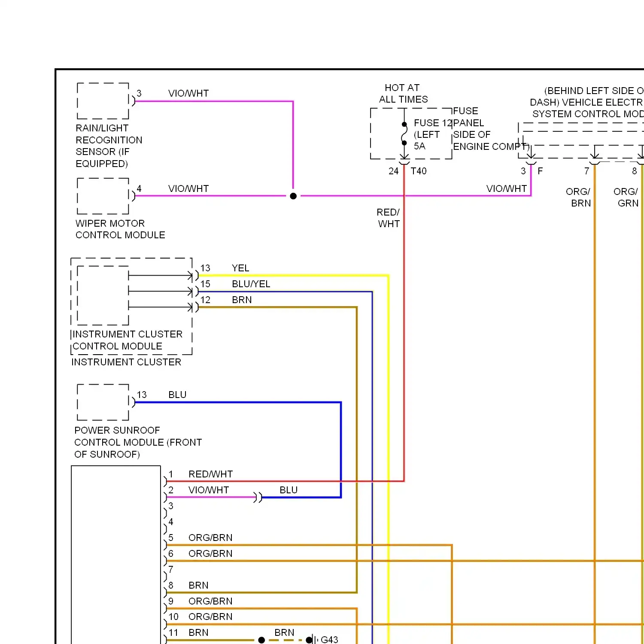Click unlabeled pin number 3 on the bottom module

171,506
